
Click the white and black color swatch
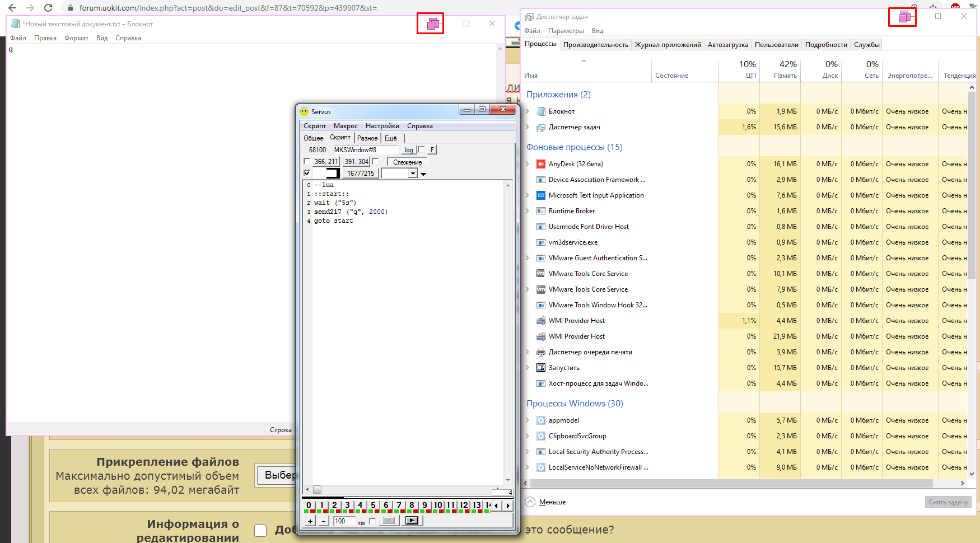(x=326, y=174)
